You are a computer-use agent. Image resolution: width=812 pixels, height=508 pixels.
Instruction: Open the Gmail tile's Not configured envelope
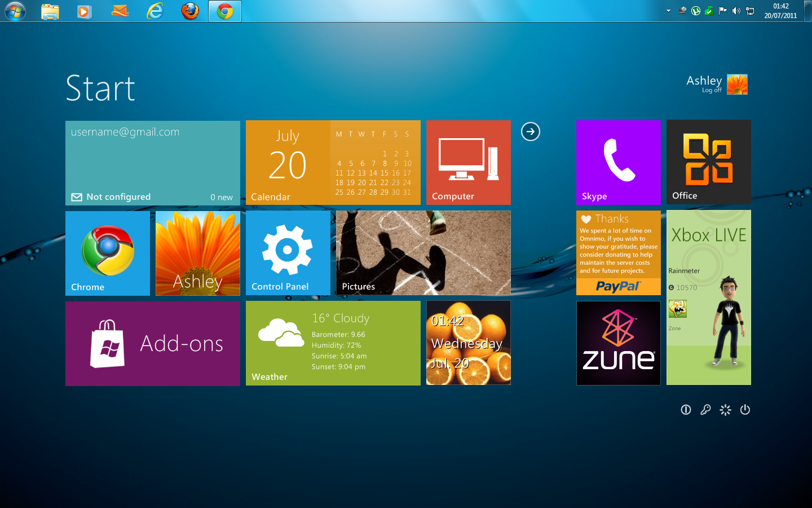coord(77,197)
